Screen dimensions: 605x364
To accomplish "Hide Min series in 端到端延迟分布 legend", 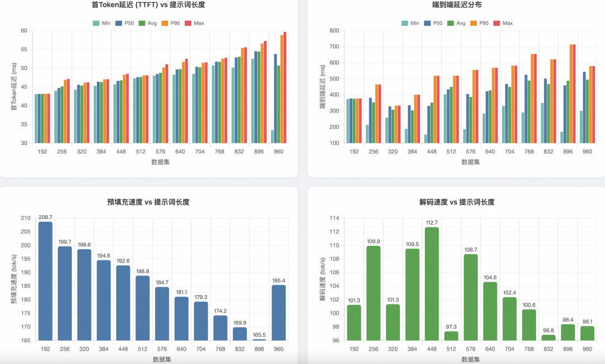I will click(411, 23).
